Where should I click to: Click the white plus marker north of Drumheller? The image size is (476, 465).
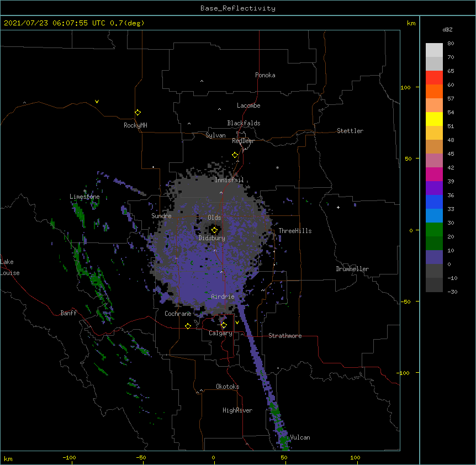(338, 207)
